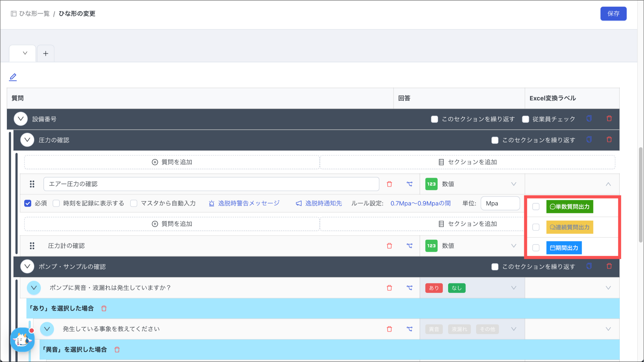The height and width of the screenshot is (362, 644).
Task: Click the 保存 button
Action: [613, 14]
